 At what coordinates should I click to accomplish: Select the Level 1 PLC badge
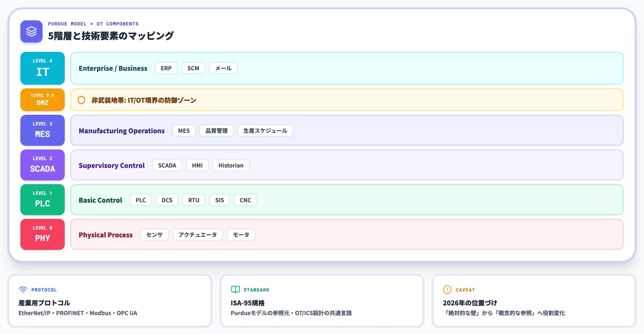coord(43,200)
